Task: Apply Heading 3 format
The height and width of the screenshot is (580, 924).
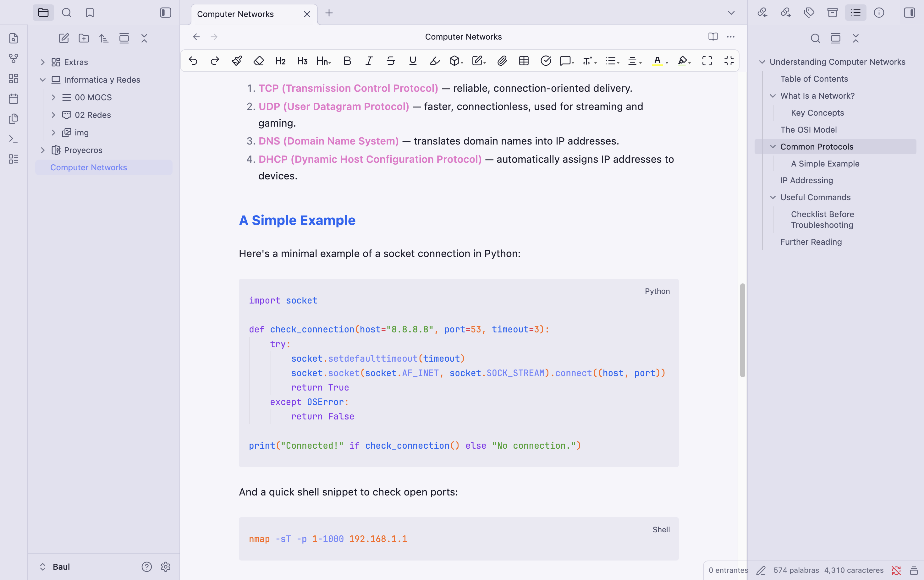Action: [302, 61]
